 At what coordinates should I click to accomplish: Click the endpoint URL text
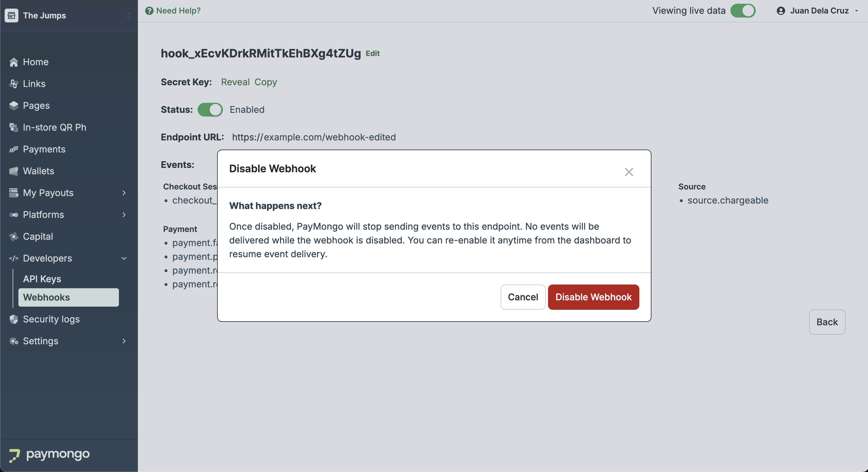[x=314, y=137]
